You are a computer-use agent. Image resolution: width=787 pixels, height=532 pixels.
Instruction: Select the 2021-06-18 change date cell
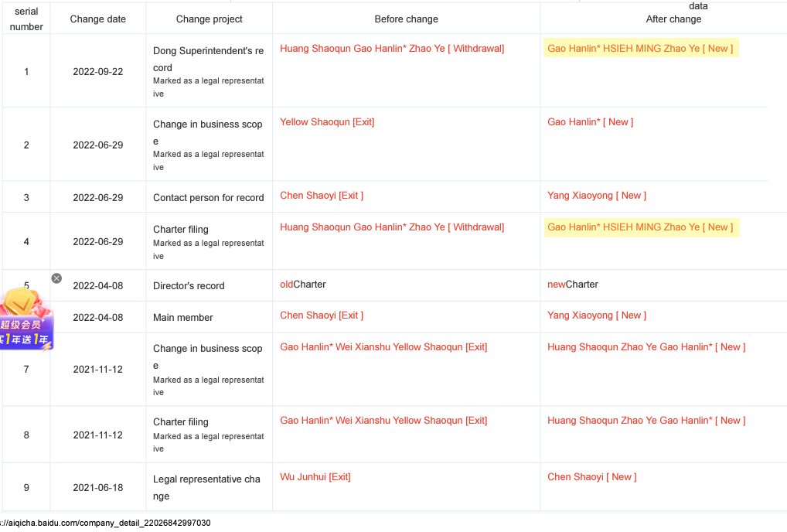tap(97, 487)
